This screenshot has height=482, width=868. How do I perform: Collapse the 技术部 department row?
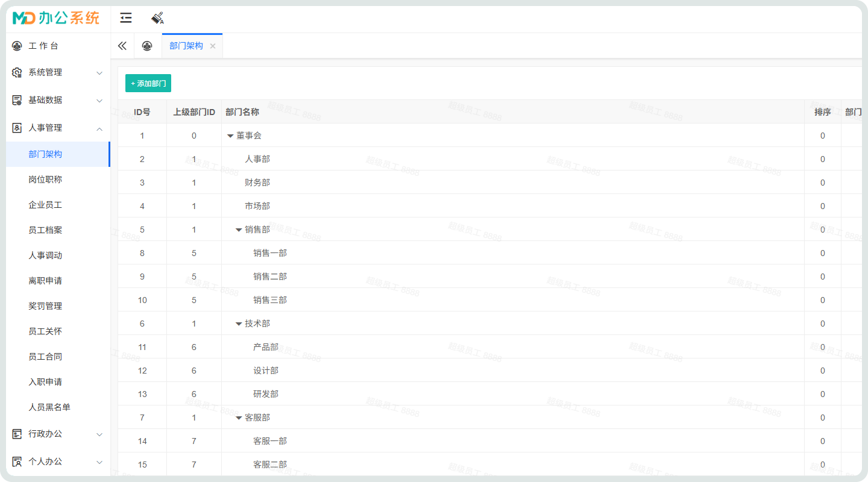pos(239,324)
